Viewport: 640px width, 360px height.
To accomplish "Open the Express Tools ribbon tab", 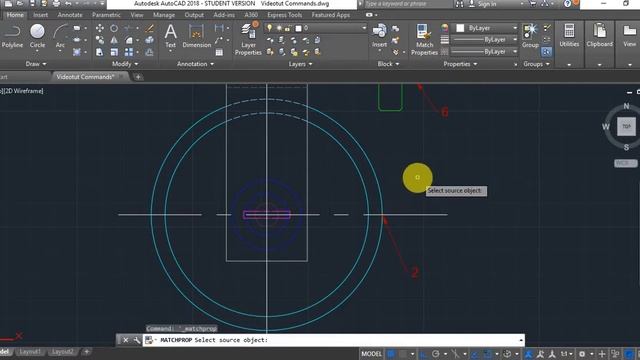I will (x=285, y=15).
